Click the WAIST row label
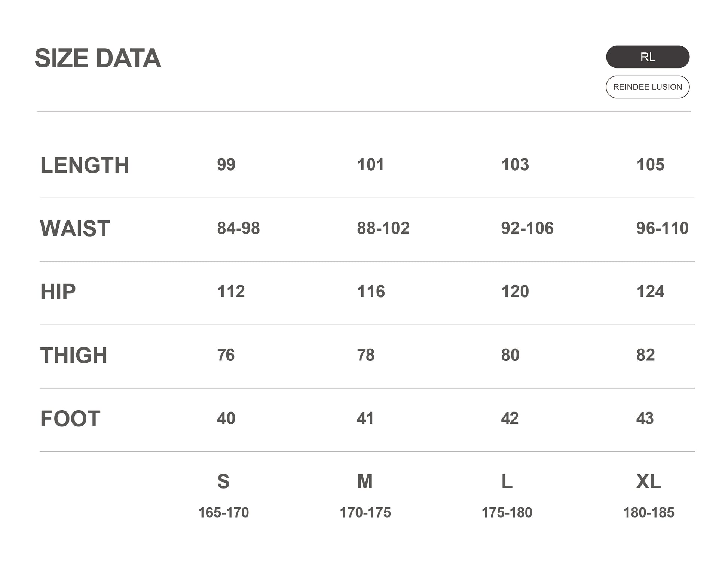The width and height of the screenshot is (728, 563). (75, 228)
